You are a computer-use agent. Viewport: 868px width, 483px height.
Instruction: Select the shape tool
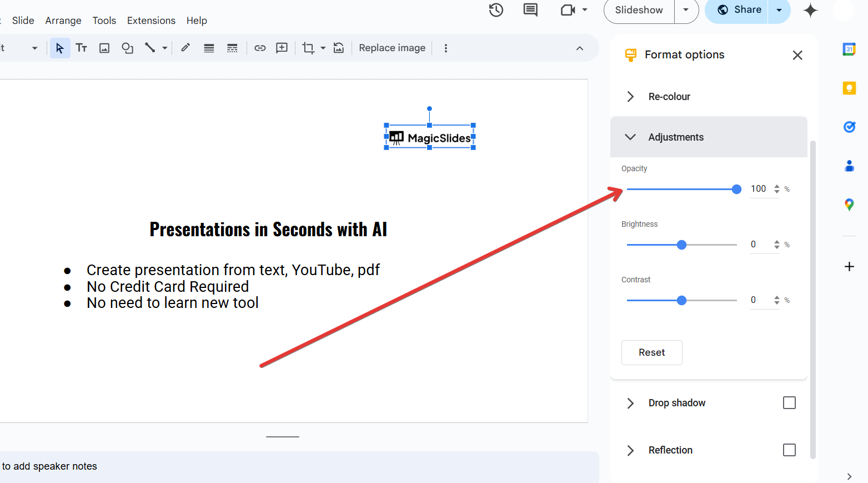point(127,48)
